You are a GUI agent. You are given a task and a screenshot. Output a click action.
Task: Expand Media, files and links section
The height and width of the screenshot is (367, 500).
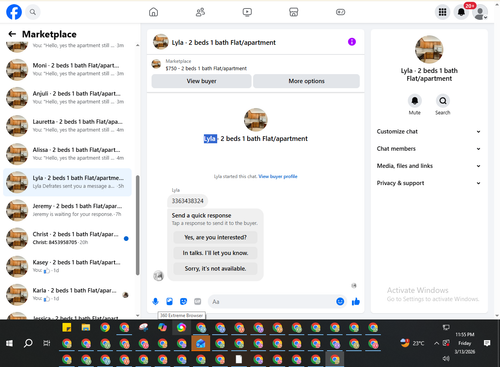click(429, 166)
